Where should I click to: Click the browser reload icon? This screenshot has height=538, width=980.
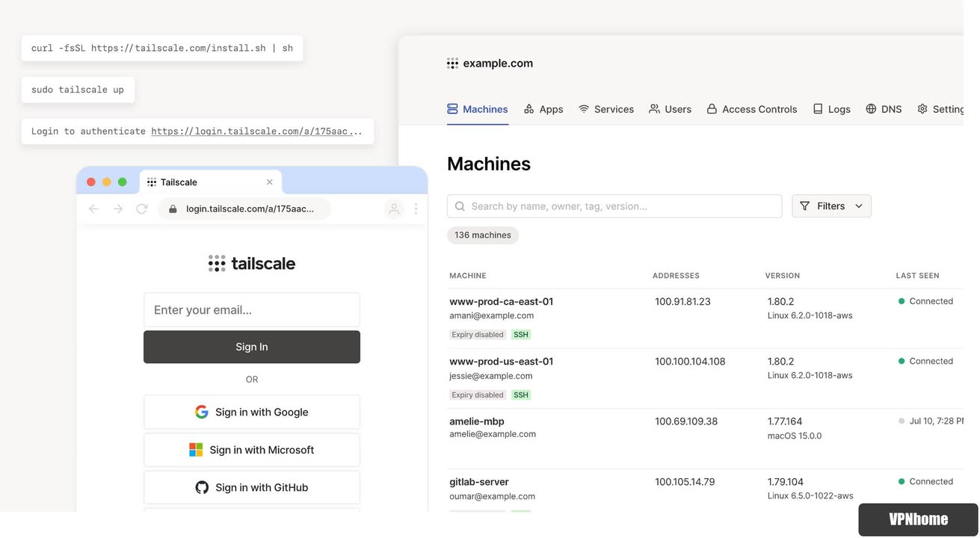tap(141, 209)
